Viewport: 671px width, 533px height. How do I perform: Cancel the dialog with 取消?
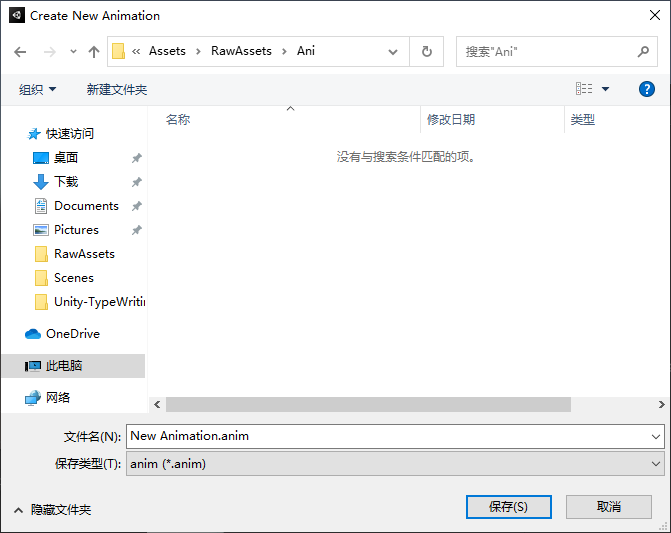coord(609,507)
